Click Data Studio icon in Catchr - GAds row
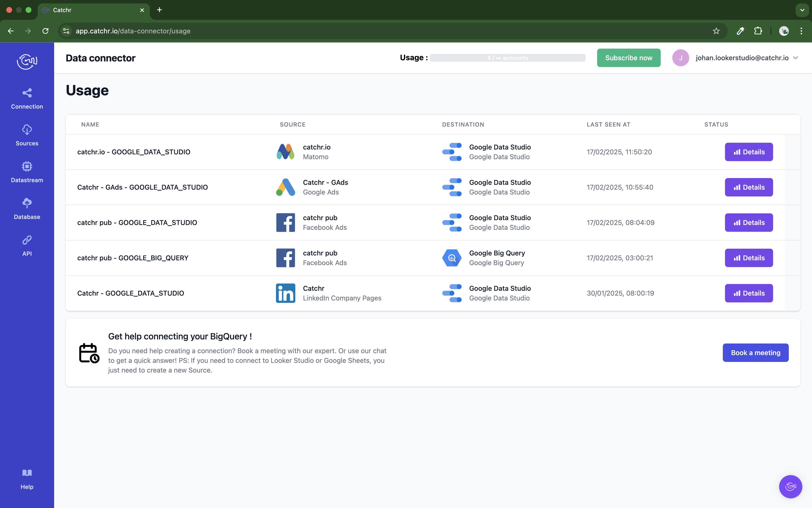 point(452,187)
